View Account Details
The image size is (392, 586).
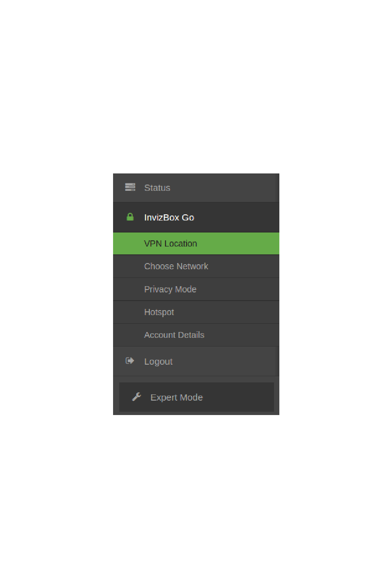[x=196, y=335]
